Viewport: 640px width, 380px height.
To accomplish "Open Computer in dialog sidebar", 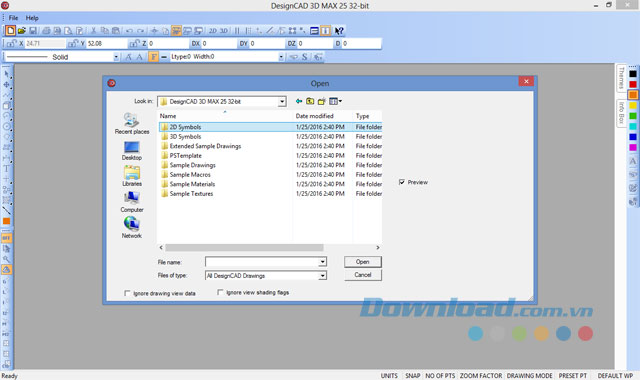I will click(x=132, y=202).
